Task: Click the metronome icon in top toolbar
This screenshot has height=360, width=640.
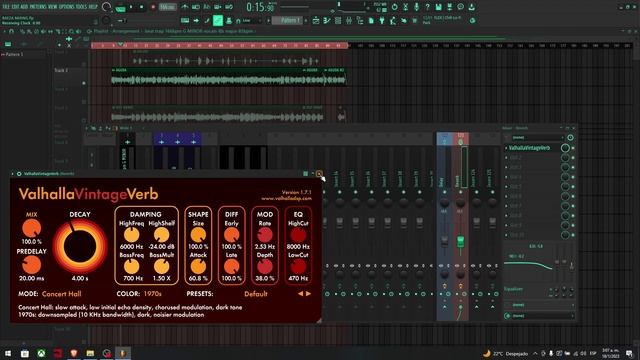Action: (184, 7)
